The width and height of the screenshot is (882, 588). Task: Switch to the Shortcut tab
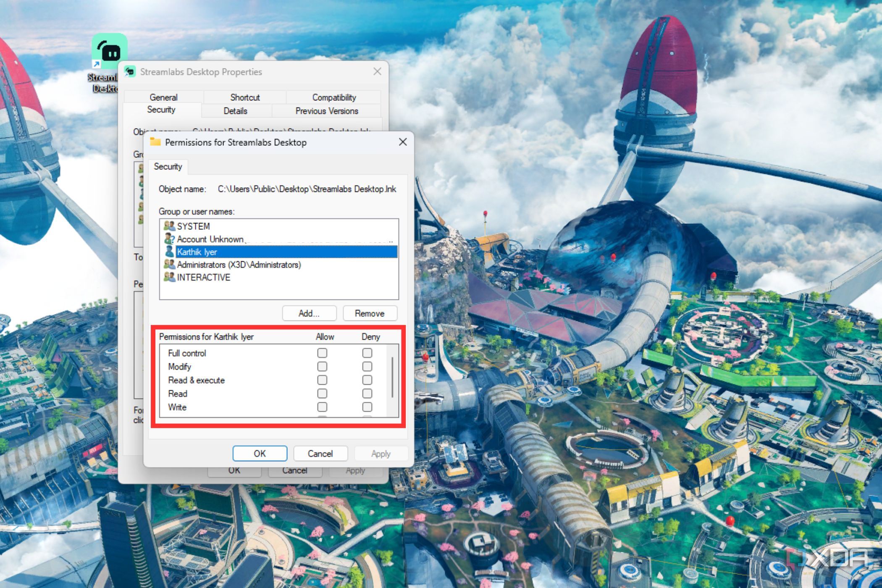click(x=245, y=97)
